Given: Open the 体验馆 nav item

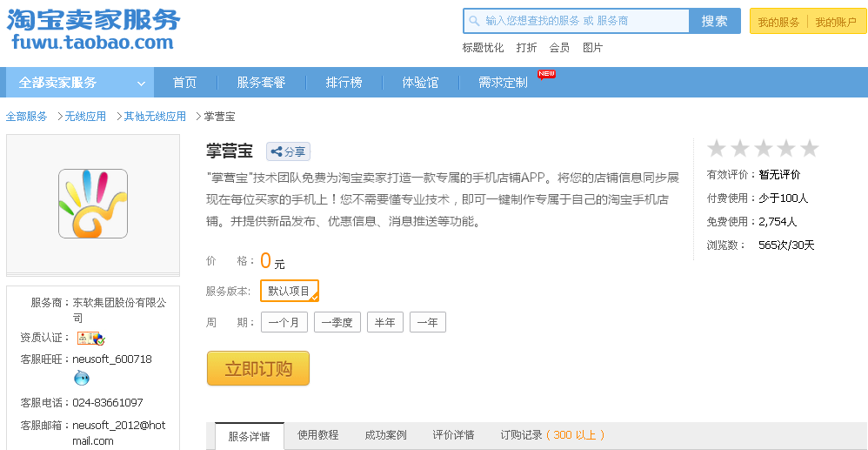Looking at the screenshot, I should pyautogui.click(x=420, y=83).
